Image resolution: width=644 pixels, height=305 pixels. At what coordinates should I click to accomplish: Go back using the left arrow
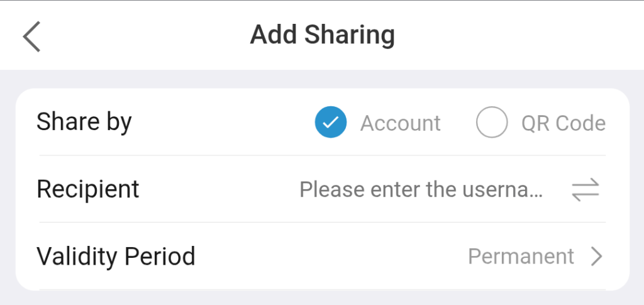click(x=31, y=36)
